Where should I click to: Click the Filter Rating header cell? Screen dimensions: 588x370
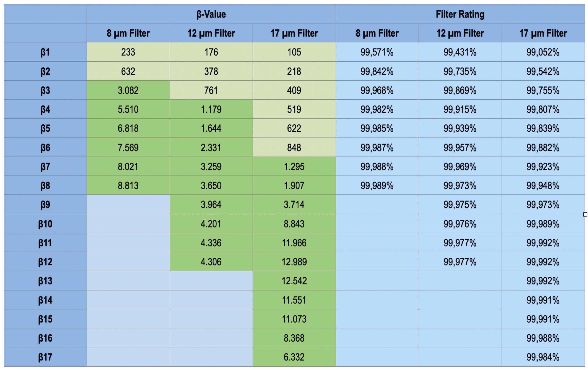click(x=460, y=14)
